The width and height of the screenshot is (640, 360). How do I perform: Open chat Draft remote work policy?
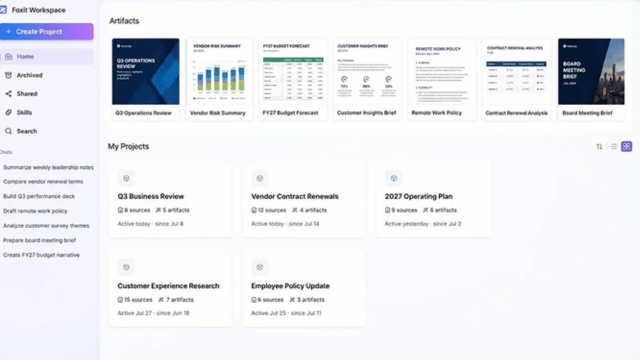(x=35, y=211)
